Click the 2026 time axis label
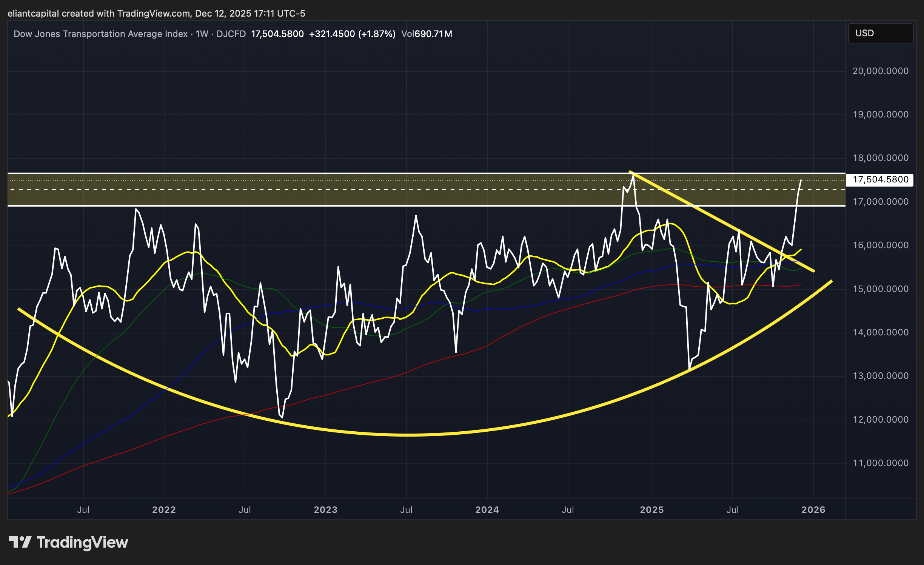 (x=813, y=510)
